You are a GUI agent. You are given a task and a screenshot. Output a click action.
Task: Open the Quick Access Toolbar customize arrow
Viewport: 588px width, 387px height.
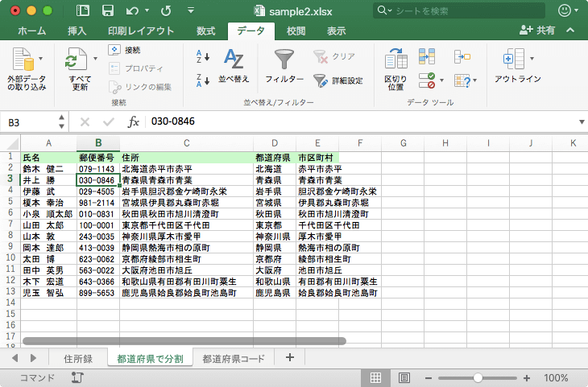(191, 10)
